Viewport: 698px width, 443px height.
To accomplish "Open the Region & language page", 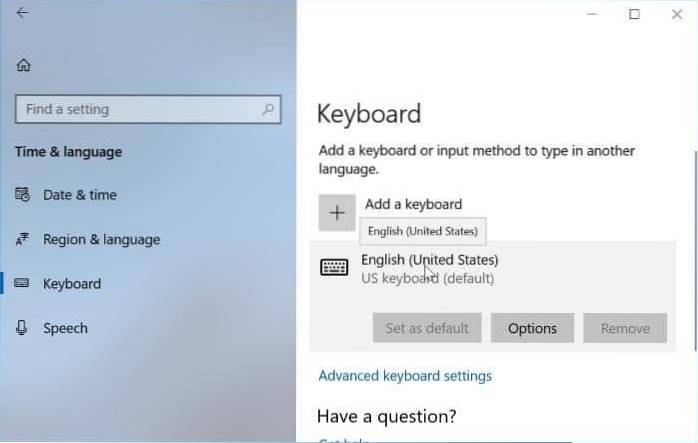I will pyautogui.click(x=101, y=240).
